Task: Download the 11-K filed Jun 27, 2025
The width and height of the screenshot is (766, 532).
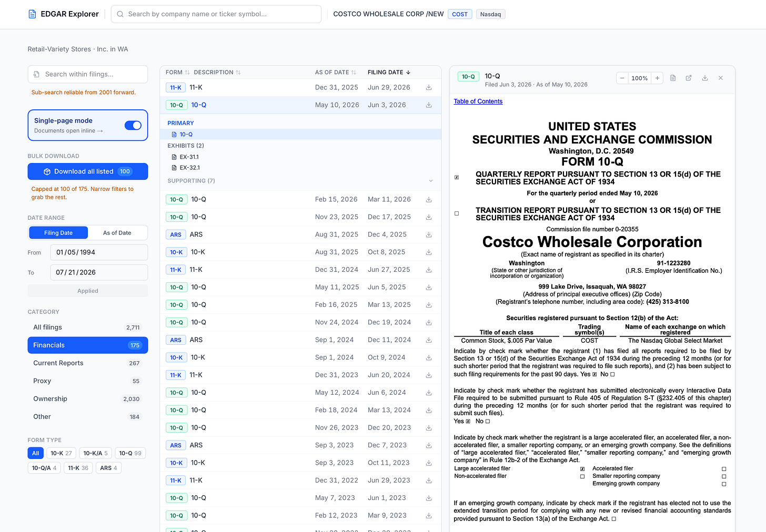Action: pyautogui.click(x=429, y=270)
